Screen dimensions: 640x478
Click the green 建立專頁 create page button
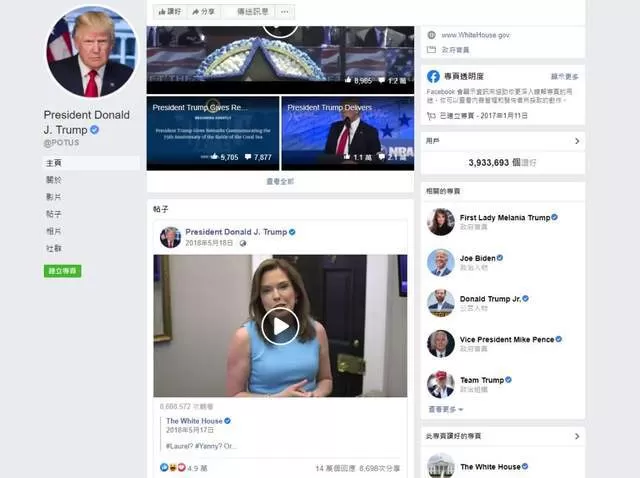(x=62, y=271)
